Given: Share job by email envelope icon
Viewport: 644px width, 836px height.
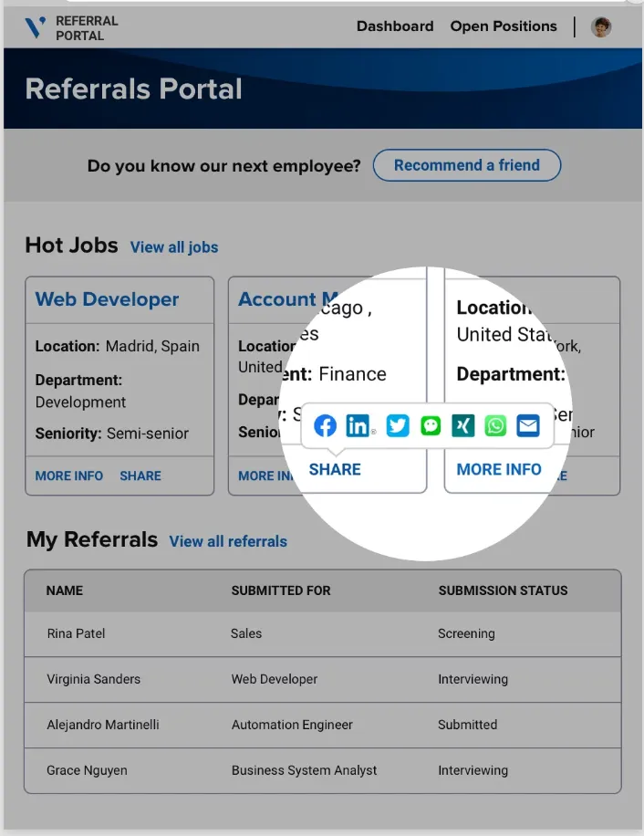Looking at the screenshot, I should pos(528,425).
